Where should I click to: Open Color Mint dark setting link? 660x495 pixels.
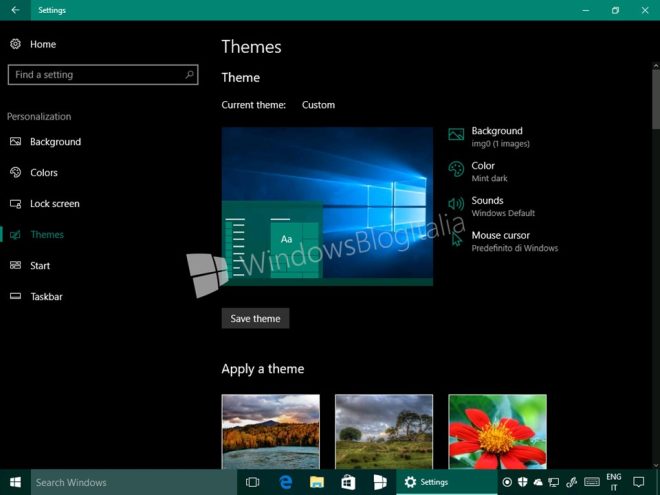[489, 172]
